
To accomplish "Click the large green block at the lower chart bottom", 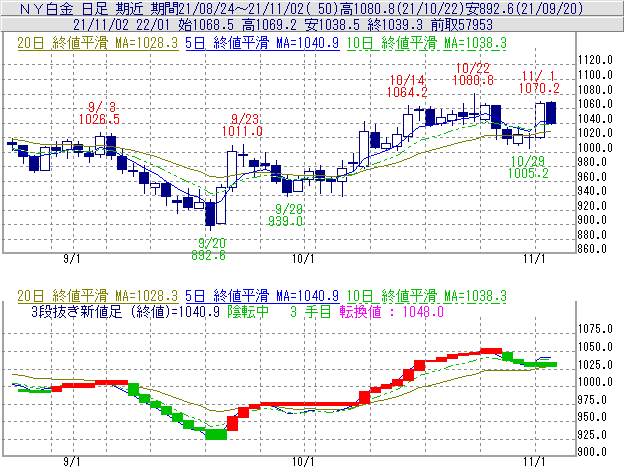I will pyautogui.click(x=216, y=434).
